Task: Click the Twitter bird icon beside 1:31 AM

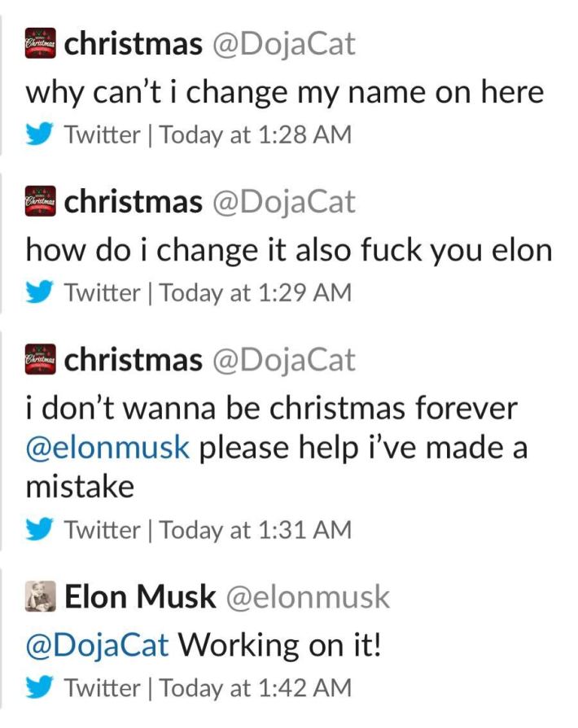Action: (x=42, y=531)
